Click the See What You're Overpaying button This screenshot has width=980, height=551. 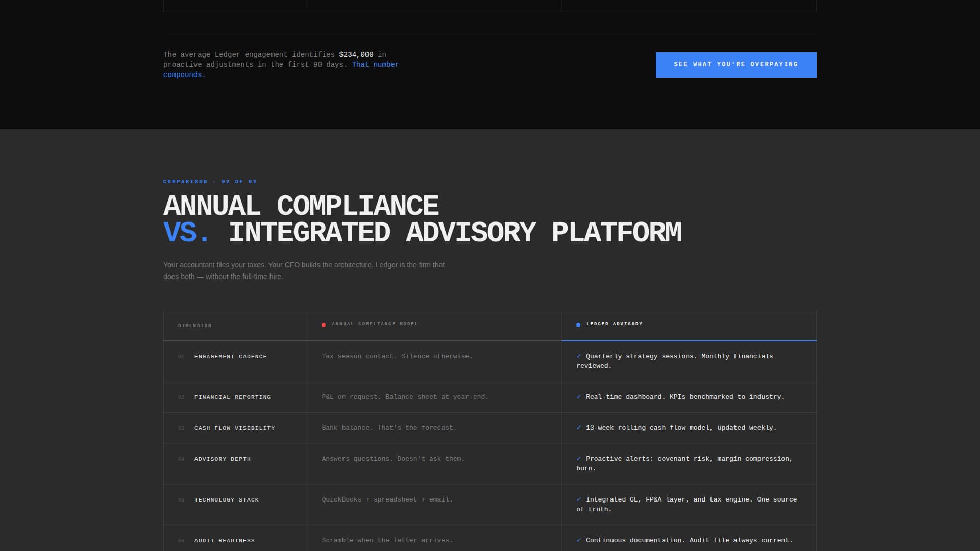tap(736, 65)
